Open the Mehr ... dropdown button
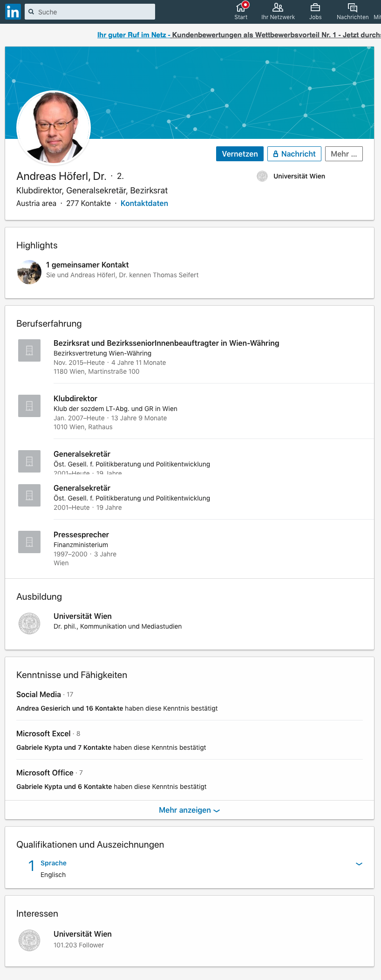 pyautogui.click(x=344, y=154)
